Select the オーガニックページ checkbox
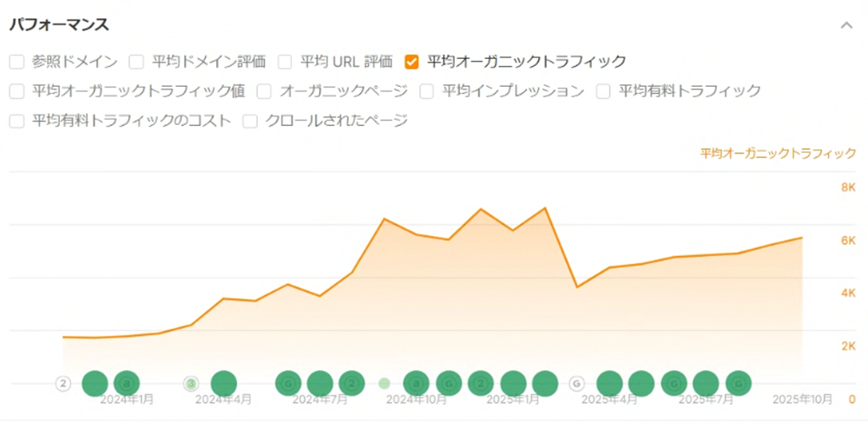 pos(264,91)
